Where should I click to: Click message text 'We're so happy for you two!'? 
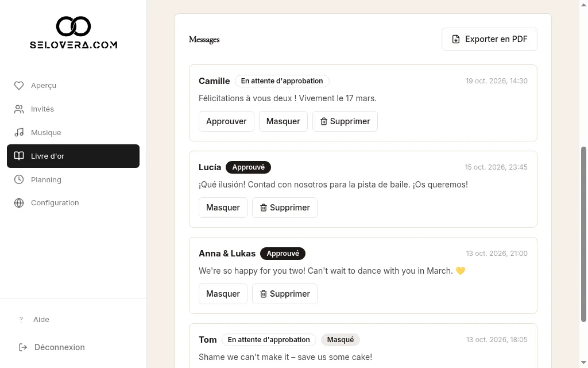(x=252, y=271)
